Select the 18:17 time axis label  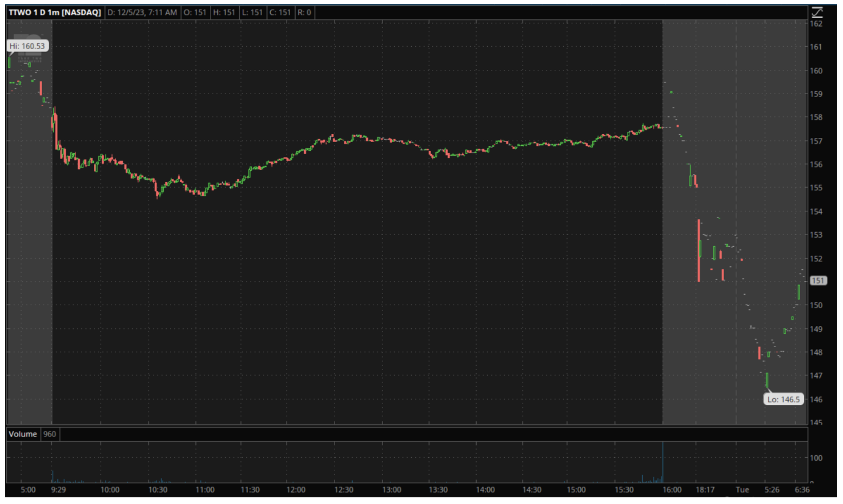(x=705, y=490)
